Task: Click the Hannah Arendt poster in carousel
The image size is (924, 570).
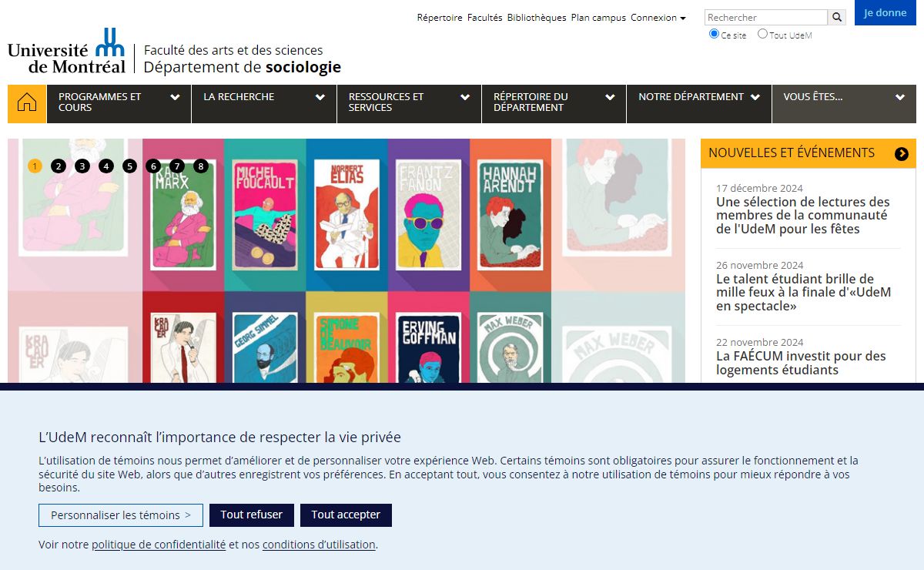Action: click(509, 214)
